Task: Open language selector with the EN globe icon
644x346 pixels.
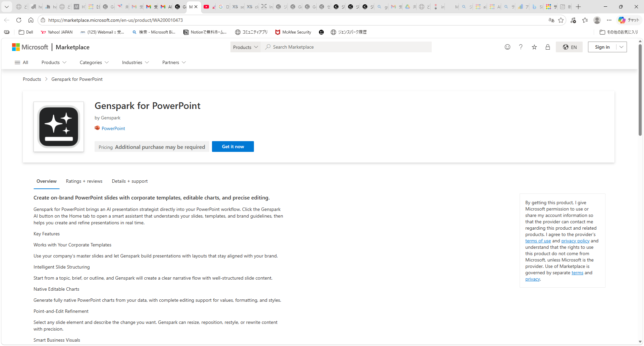Action: point(569,47)
